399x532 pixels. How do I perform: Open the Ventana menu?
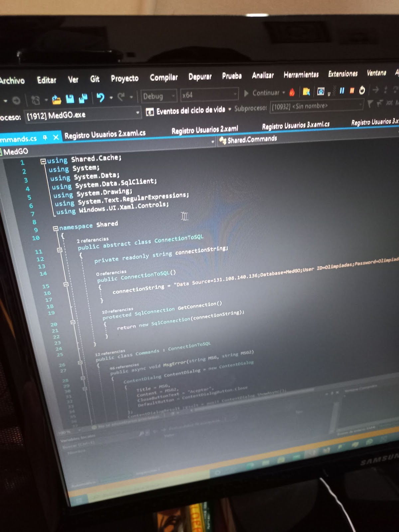click(x=376, y=73)
